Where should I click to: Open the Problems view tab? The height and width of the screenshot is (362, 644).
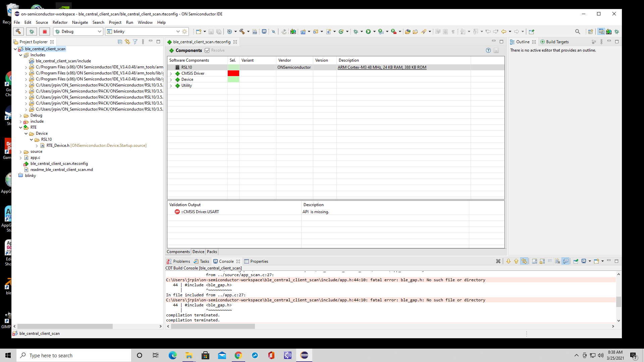tap(181, 261)
